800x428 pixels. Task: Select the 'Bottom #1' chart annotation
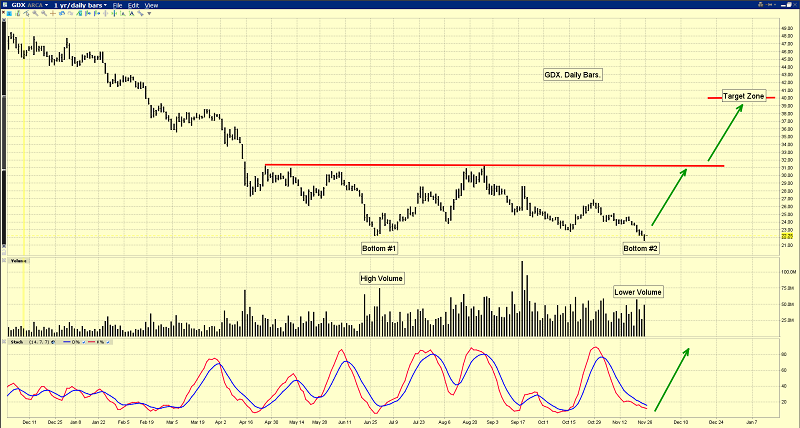[x=379, y=249]
